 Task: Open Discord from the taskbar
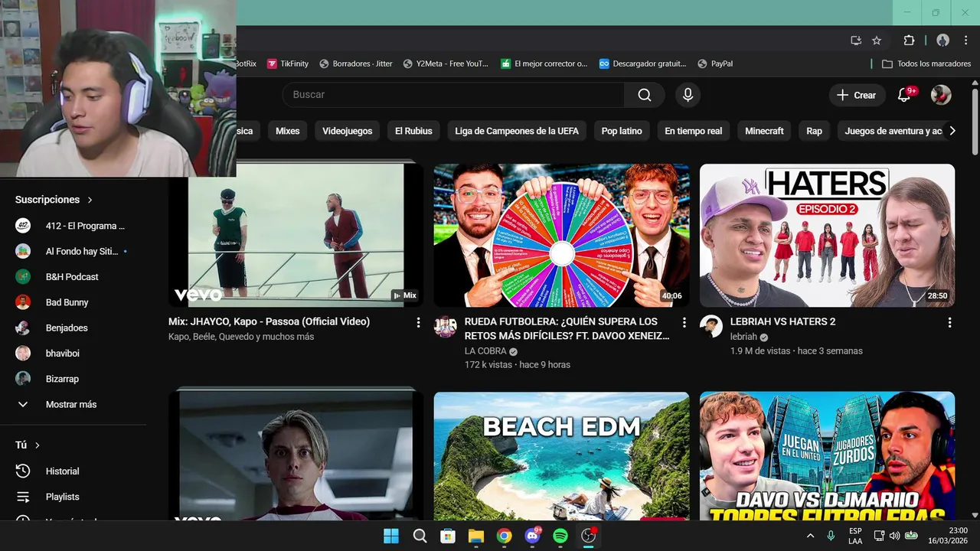532,536
